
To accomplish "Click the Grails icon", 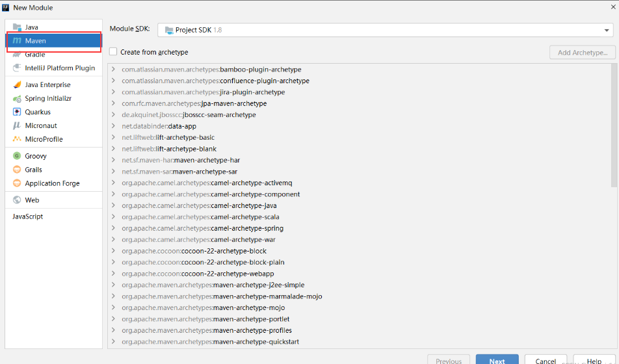I will click(x=17, y=170).
